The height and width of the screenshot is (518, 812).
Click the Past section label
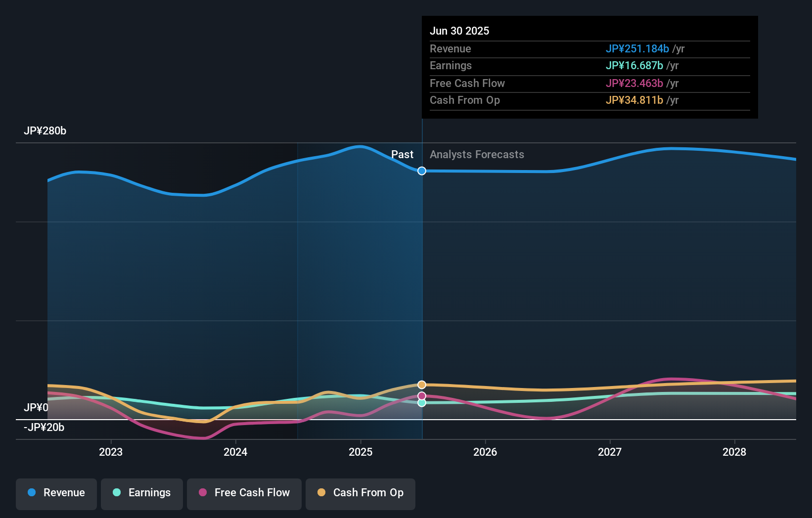point(403,155)
